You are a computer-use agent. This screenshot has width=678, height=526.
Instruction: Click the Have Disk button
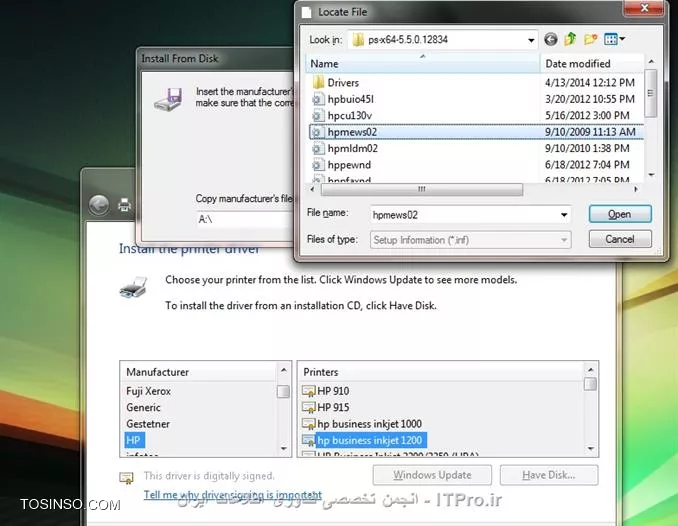click(549, 475)
